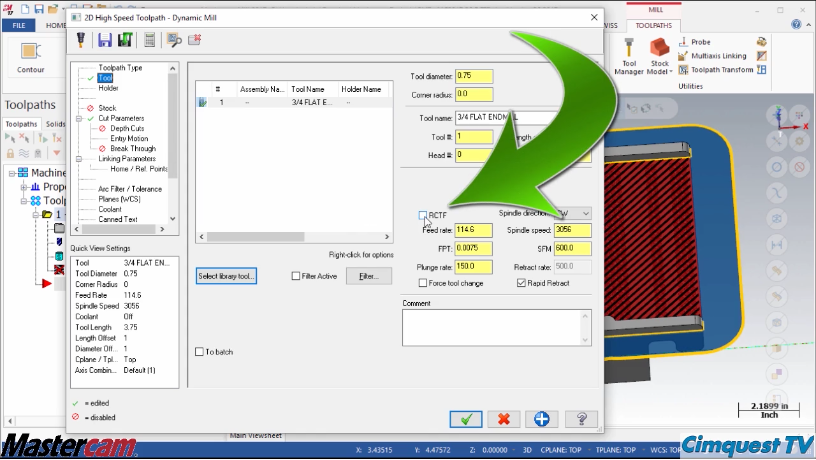This screenshot has width=816, height=460.
Task: Click the Plunge rate field
Action: point(474,267)
